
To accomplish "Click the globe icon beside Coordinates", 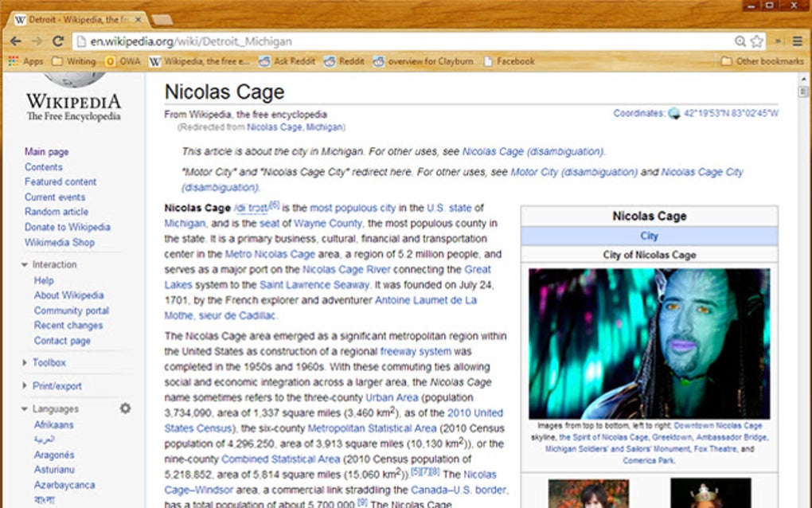I will tap(675, 112).
